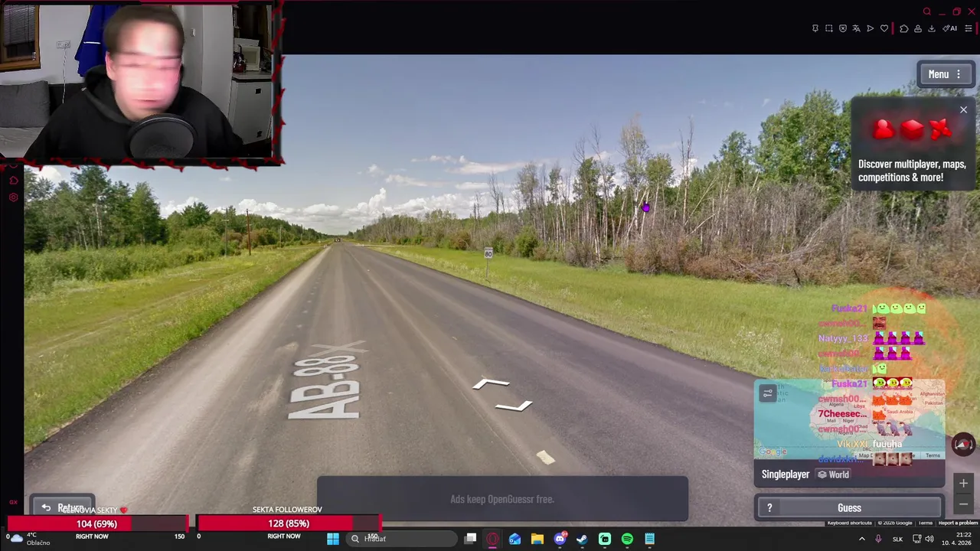Switch the SLK keyboard language indicator
980x551 pixels.
click(897, 539)
